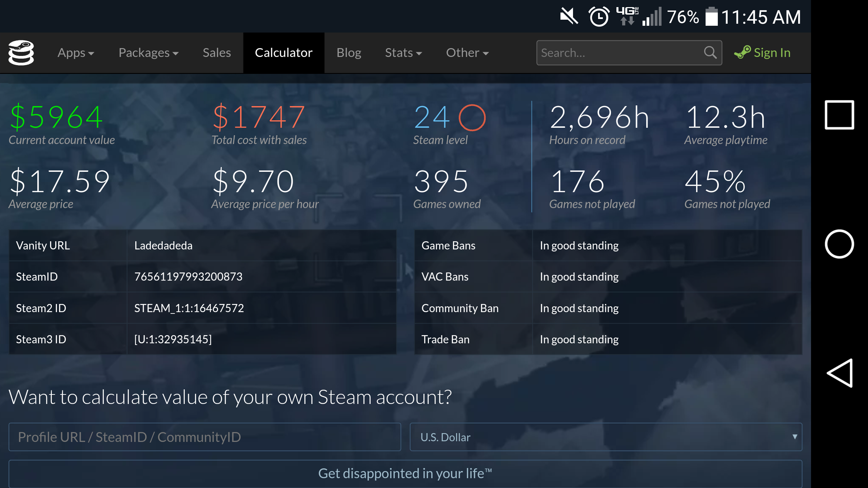Click the SteamDB logo icon
The image size is (868, 488).
pyautogui.click(x=21, y=53)
